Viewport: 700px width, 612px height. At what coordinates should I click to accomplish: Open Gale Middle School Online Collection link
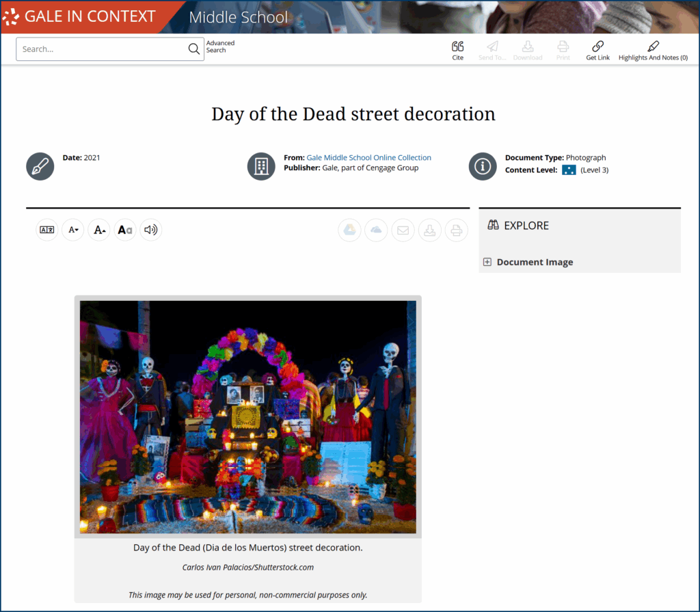tap(368, 157)
